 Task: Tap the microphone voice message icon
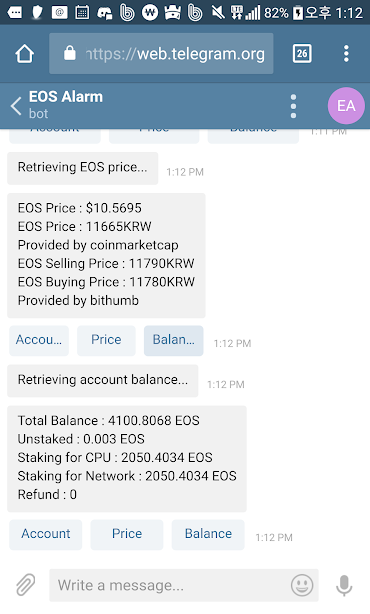pos(344,585)
